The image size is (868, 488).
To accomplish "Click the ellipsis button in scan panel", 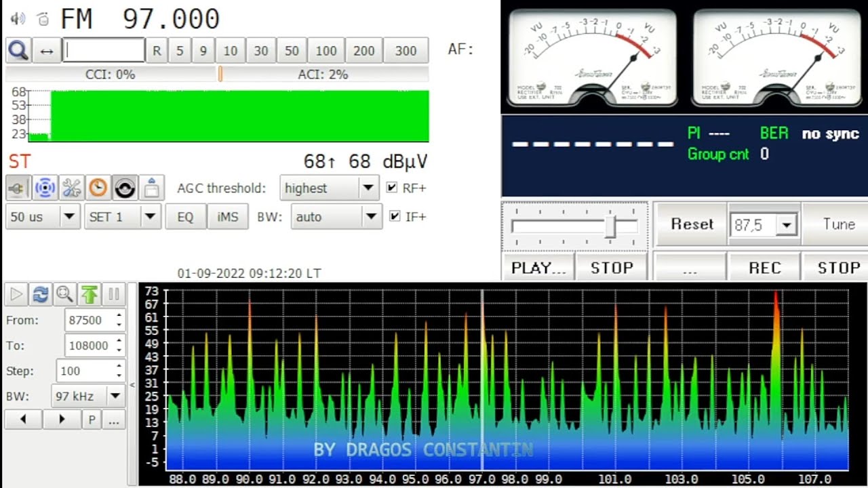I will [114, 420].
